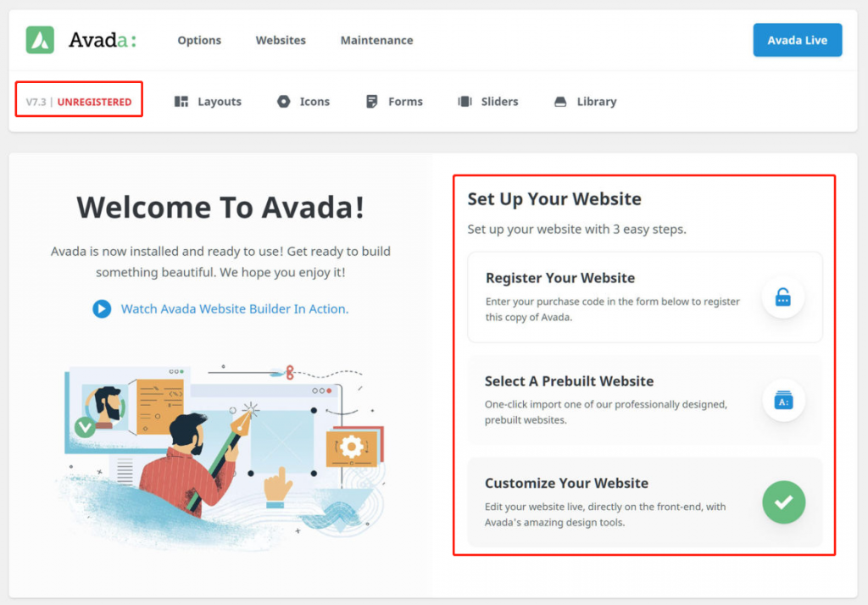Click the Icons circle icon
This screenshot has height=605, width=868.
coord(283,102)
